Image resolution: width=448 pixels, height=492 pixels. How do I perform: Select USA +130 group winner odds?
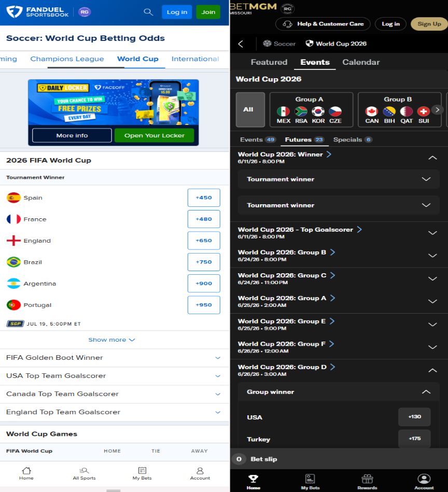pyautogui.click(x=414, y=417)
